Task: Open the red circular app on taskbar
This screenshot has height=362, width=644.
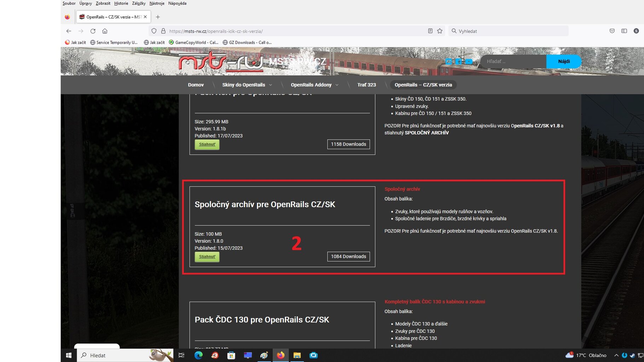Action: pos(215,355)
